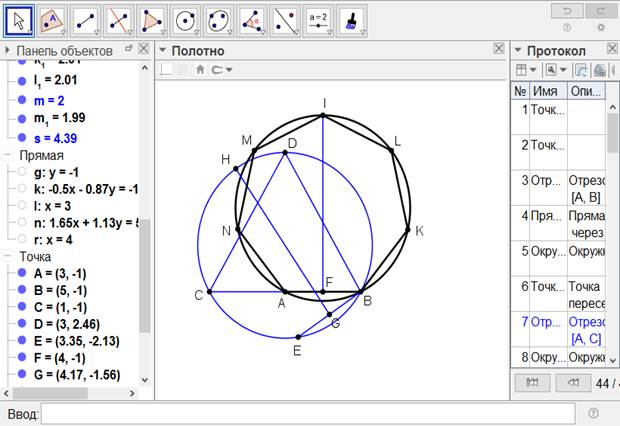Viewport: 620px width, 426px height.
Task: Select the Polygon tool
Action: (x=152, y=21)
